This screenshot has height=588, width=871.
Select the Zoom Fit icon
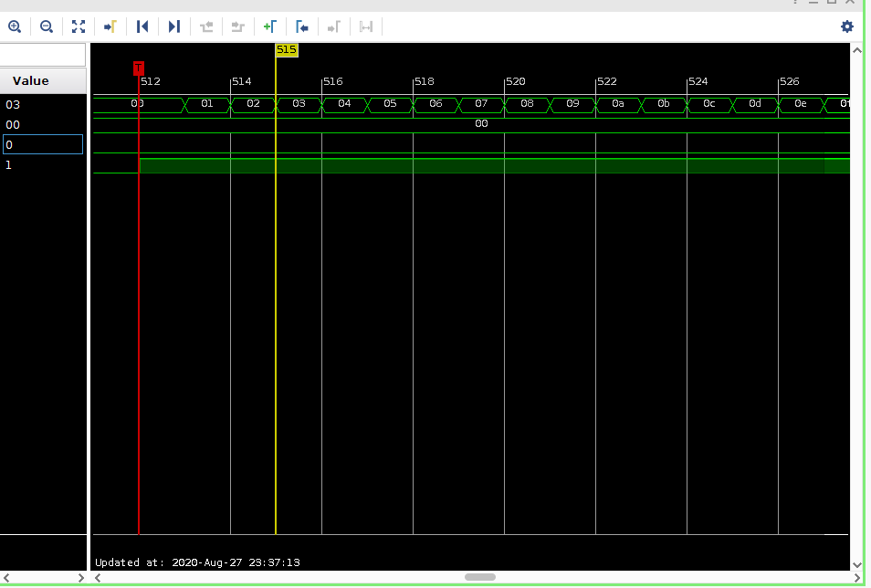(79, 26)
